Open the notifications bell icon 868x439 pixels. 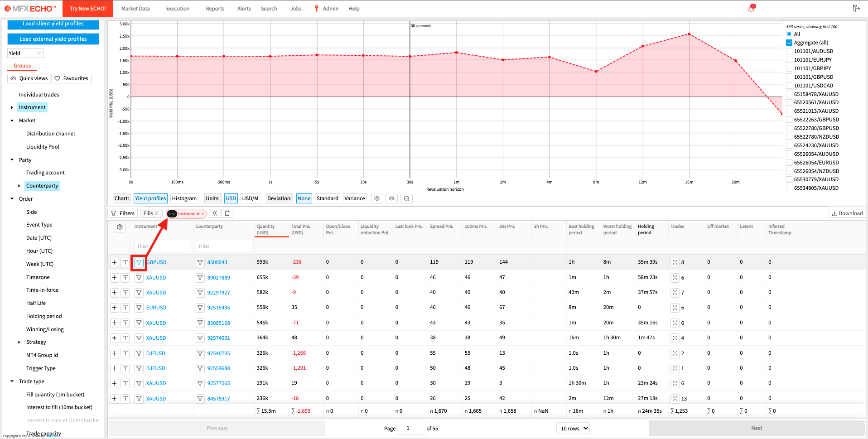[x=751, y=8]
